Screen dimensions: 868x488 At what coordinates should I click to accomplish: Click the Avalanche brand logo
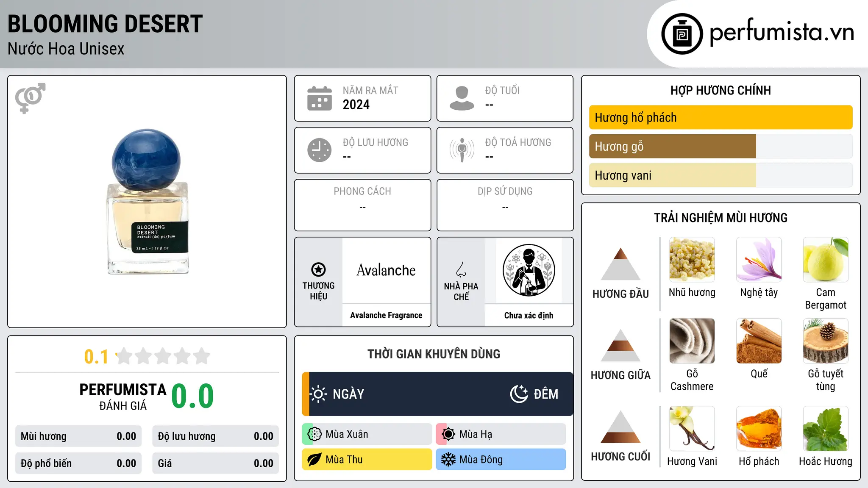coord(386,270)
